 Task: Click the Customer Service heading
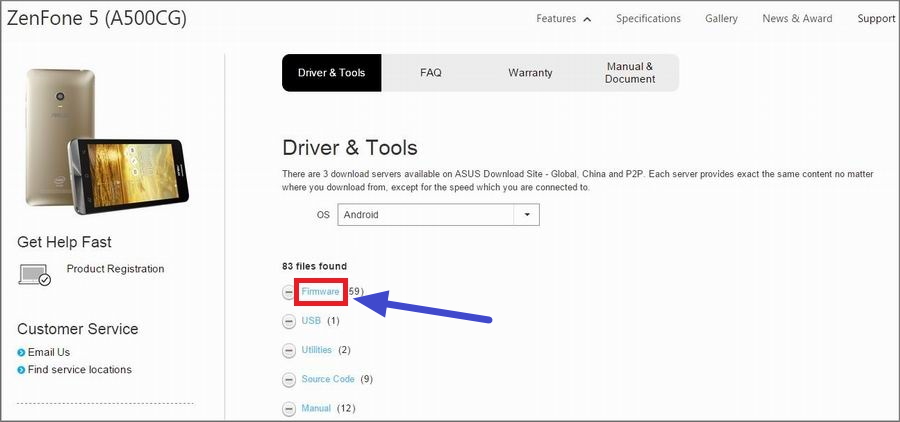point(77,329)
